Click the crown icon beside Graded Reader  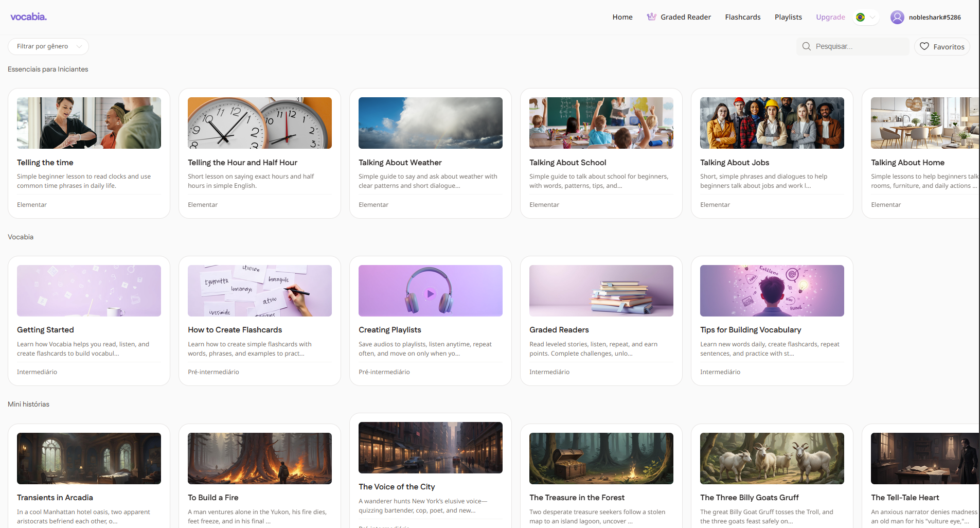651,17
